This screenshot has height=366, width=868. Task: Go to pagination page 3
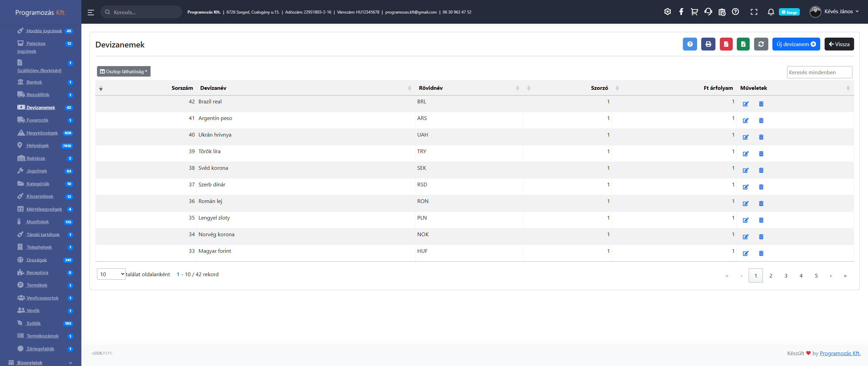point(786,276)
